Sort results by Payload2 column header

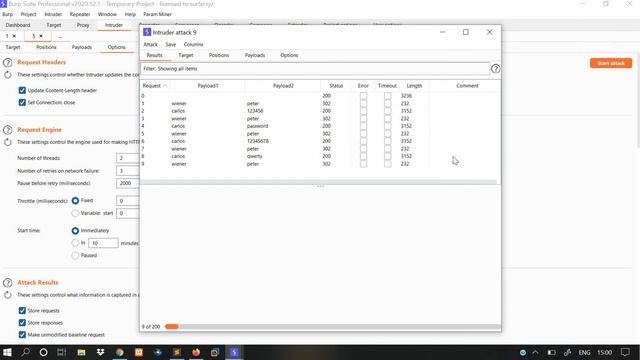pyautogui.click(x=283, y=86)
